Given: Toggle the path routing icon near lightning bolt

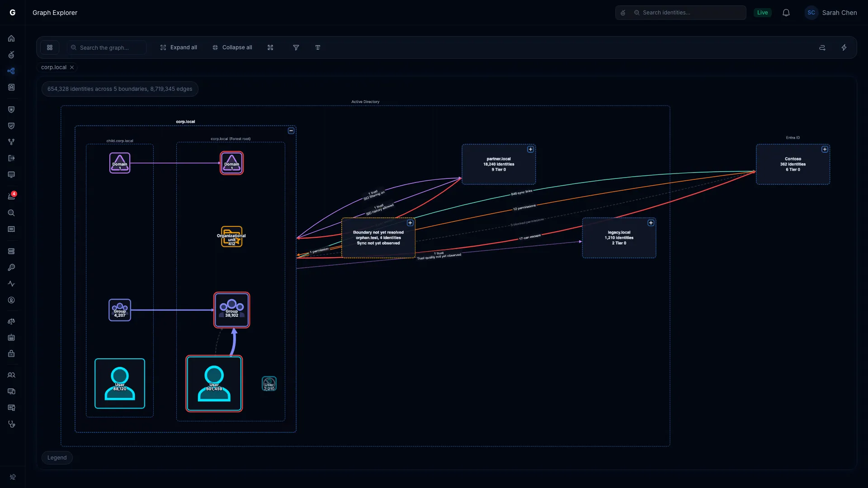Looking at the screenshot, I should (822, 47).
